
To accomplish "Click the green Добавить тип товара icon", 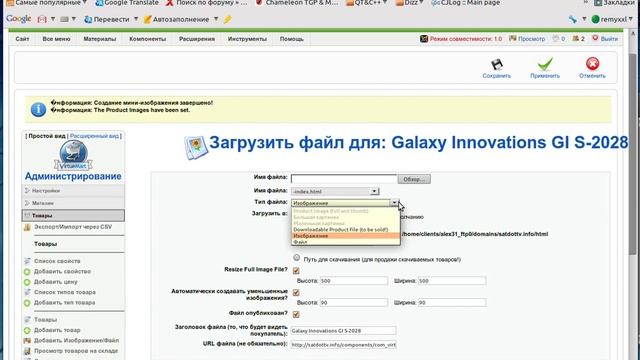I will point(27,303).
